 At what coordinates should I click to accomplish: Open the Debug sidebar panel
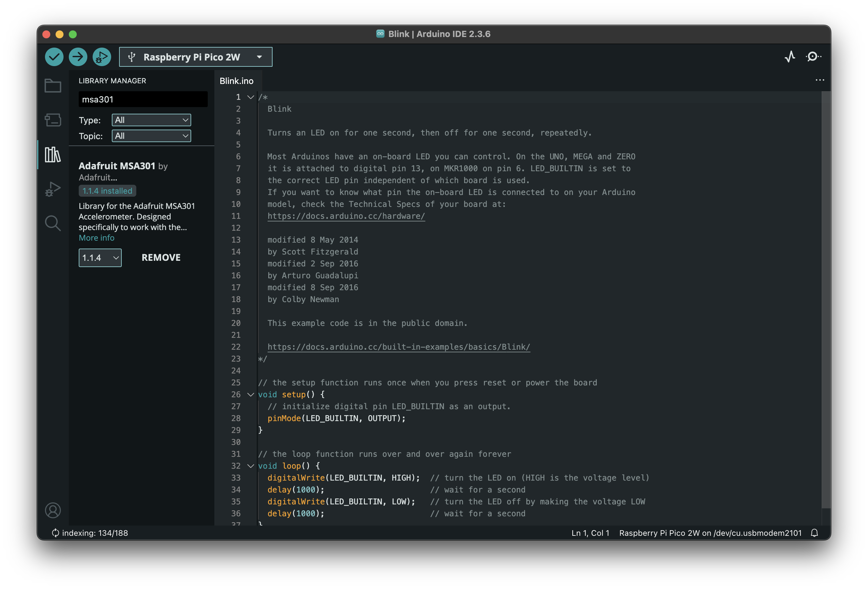[53, 189]
